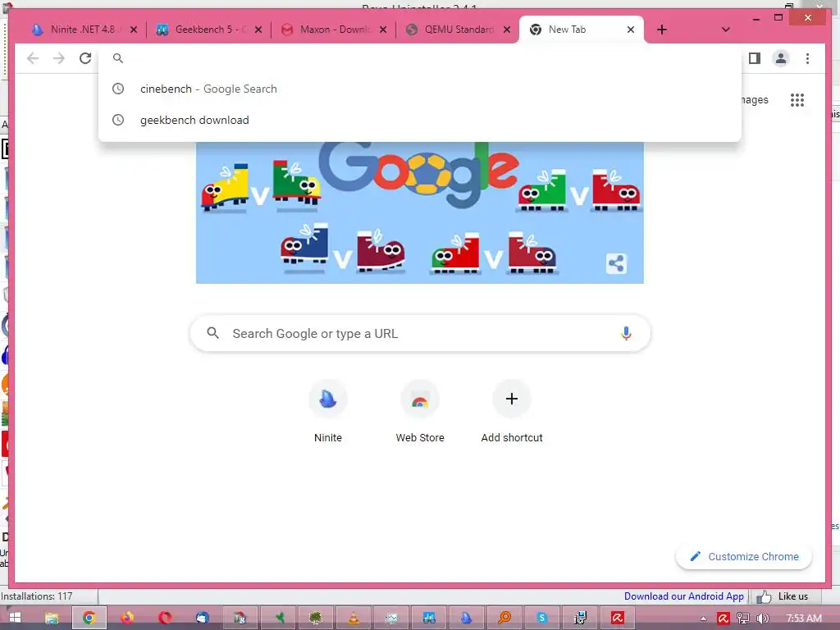The height and width of the screenshot is (630, 840).
Task: Open the Images link at top right
Action: 755,100
